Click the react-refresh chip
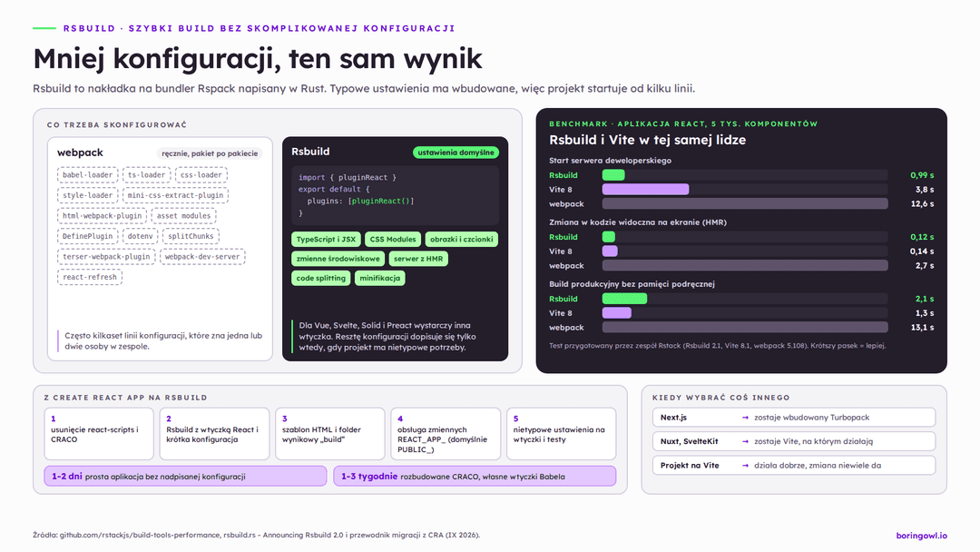Screen dimensions: 980x552 tap(89, 277)
